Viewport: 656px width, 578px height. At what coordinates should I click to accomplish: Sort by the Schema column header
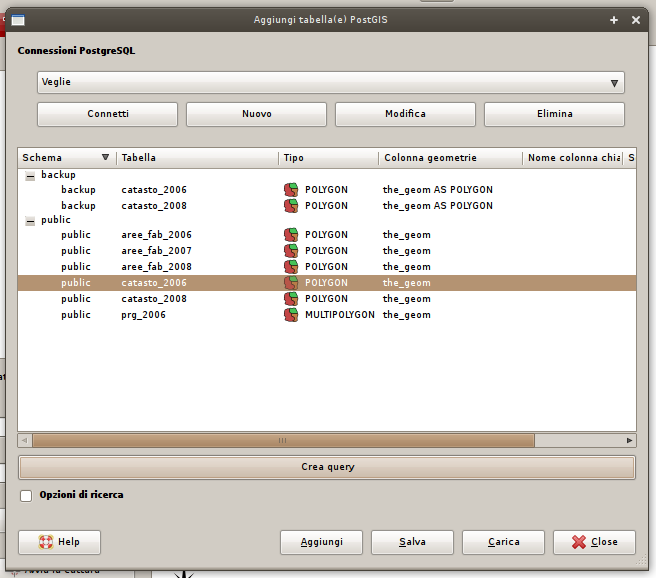pyautogui.click(x=67, y=158)
